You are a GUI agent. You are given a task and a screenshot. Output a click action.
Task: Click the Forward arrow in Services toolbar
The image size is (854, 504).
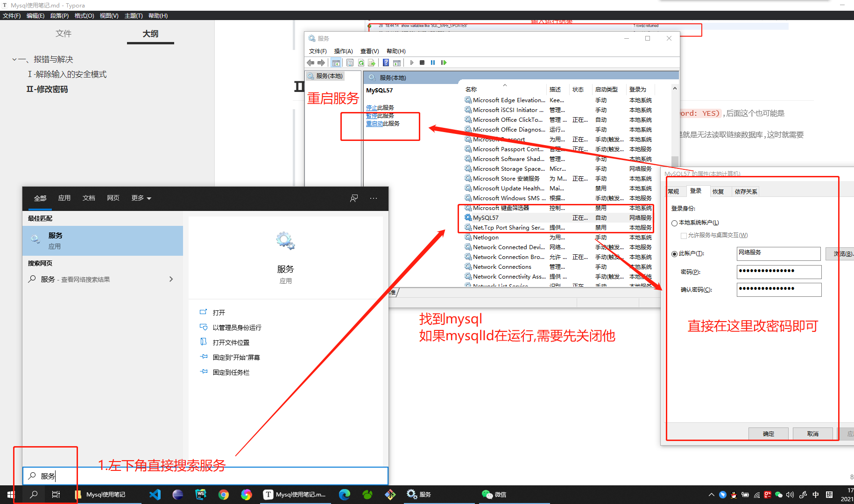coord(321,63)
